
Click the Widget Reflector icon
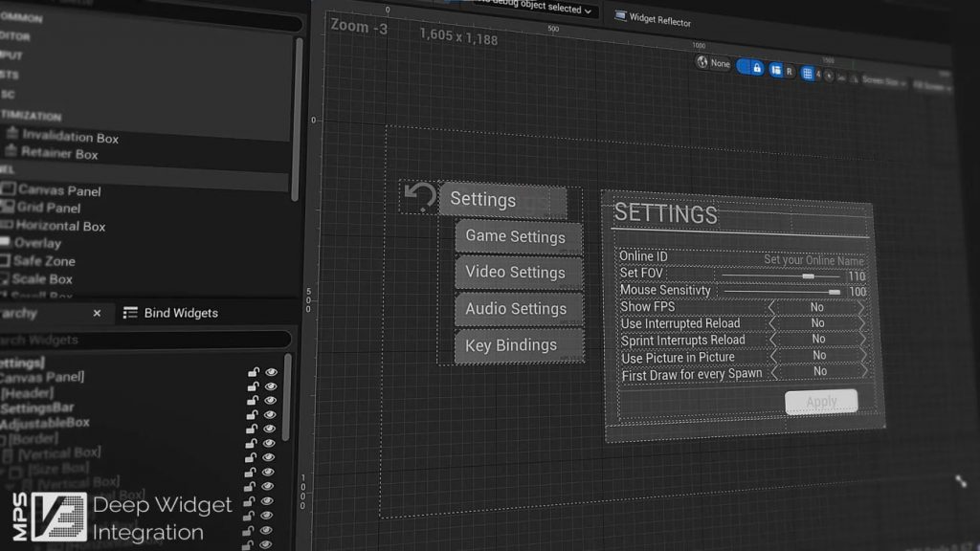tap(620, 15)
